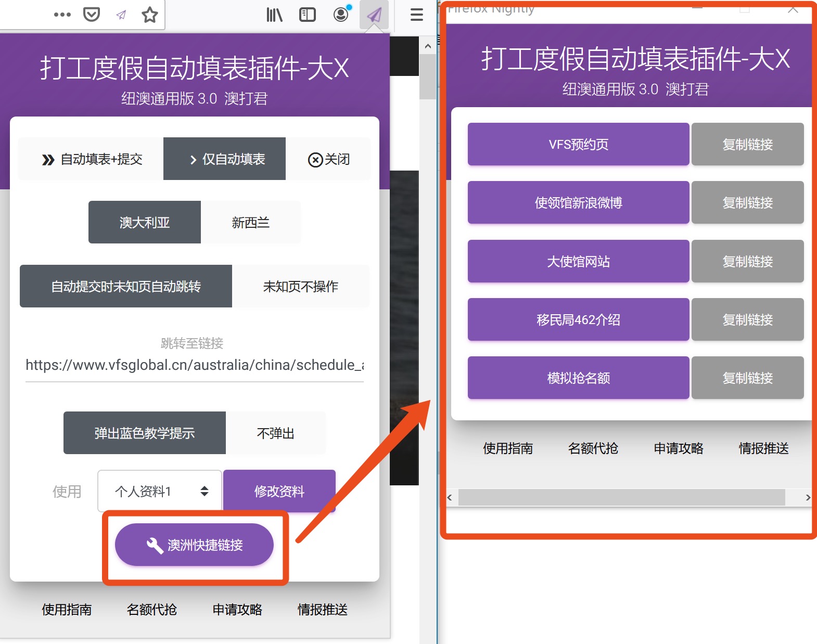
Task: Click the 跳转至链接 URL input field
Action: [194, 365]
